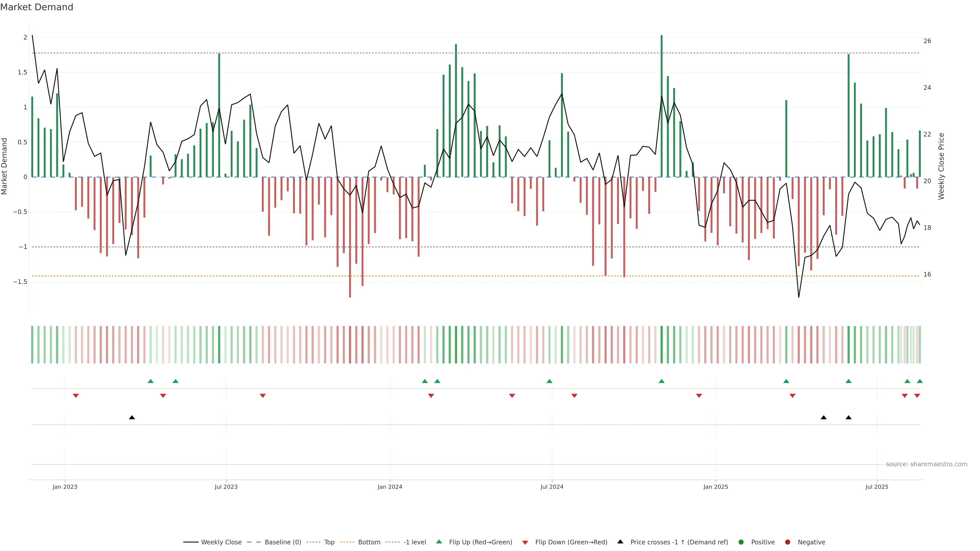
Task: Select the Jan 2023 x-axis label
Action: (x=65, y=487)
